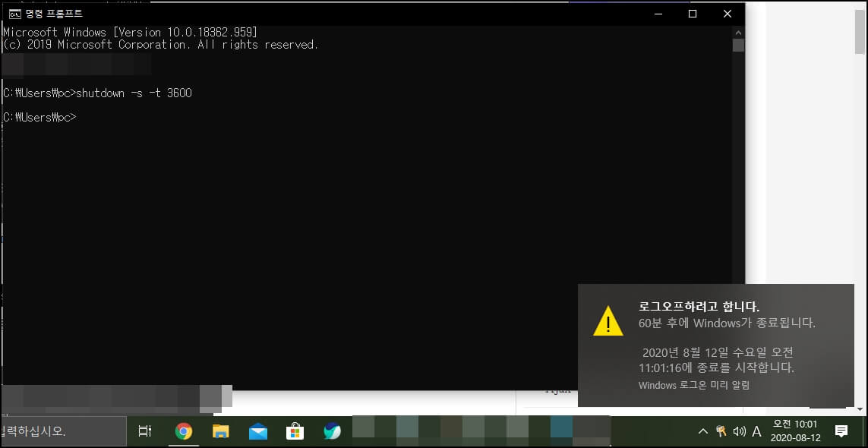Click the 'shutdown -s -t 3600' command line
This screenshot has width=868, height=448.
[134, 93]
